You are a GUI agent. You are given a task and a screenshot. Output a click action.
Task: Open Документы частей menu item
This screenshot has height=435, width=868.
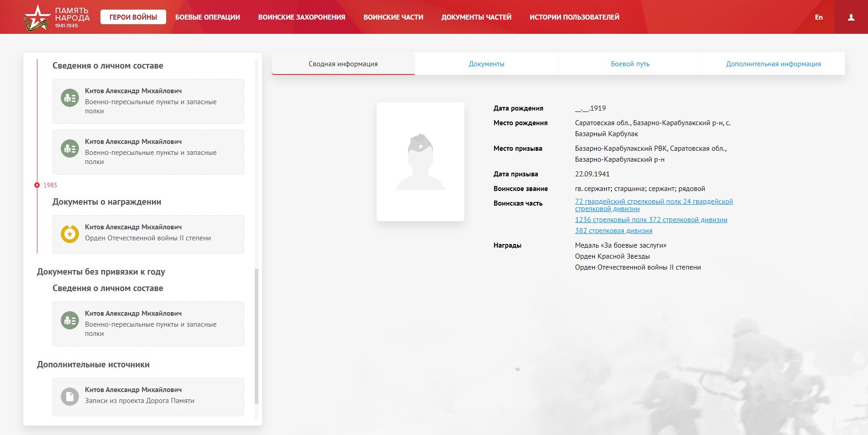[476, 17]
